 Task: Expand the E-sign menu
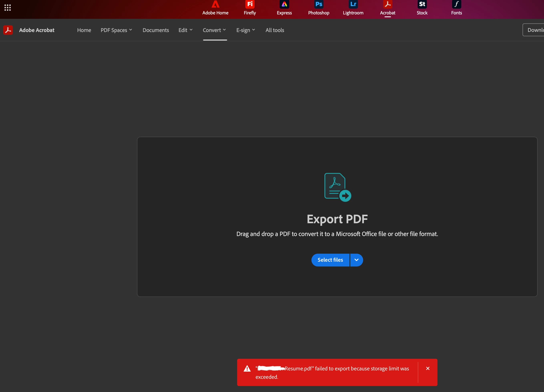tap(246, 30)
